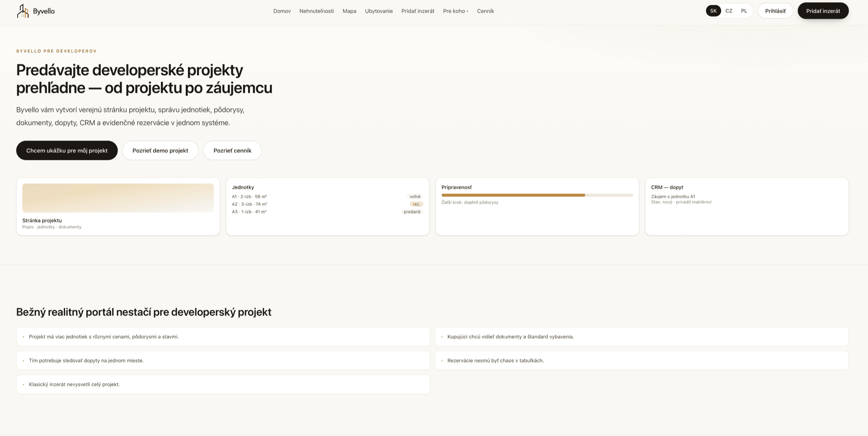Select the row A1 · 2-izb · 58 m²

tap(249, 197)
